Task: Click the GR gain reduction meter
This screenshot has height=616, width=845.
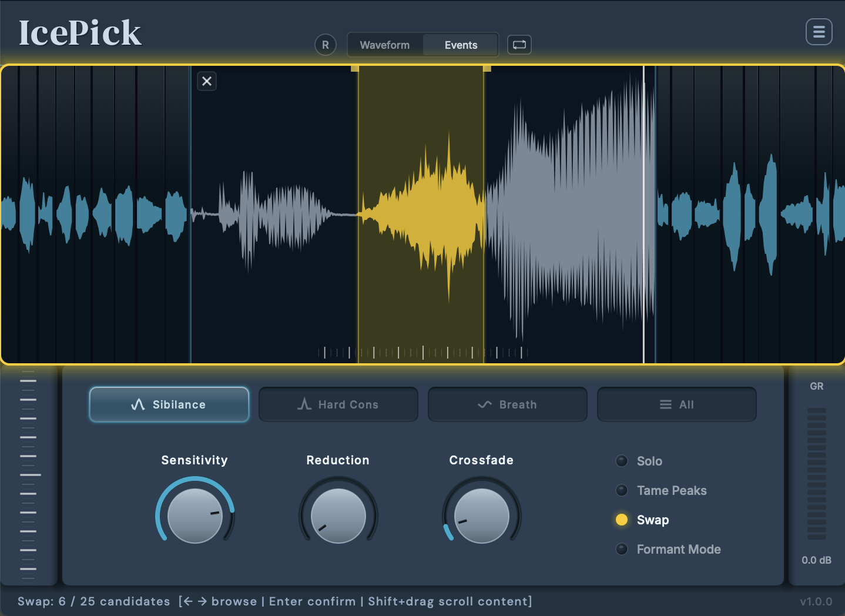Action: pos(817,473)
